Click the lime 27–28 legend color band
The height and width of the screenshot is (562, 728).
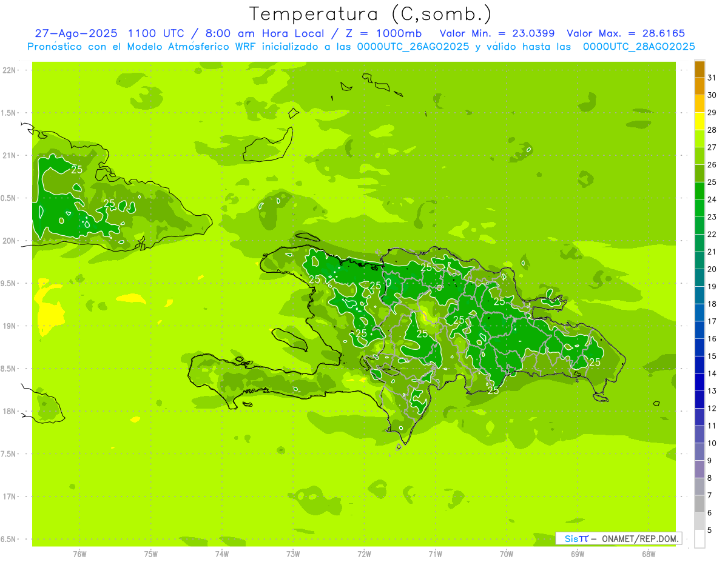699,139
